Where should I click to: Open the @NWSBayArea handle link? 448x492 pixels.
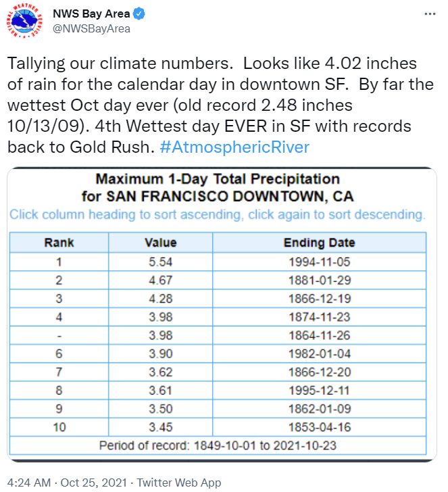(x=91, y=29)
